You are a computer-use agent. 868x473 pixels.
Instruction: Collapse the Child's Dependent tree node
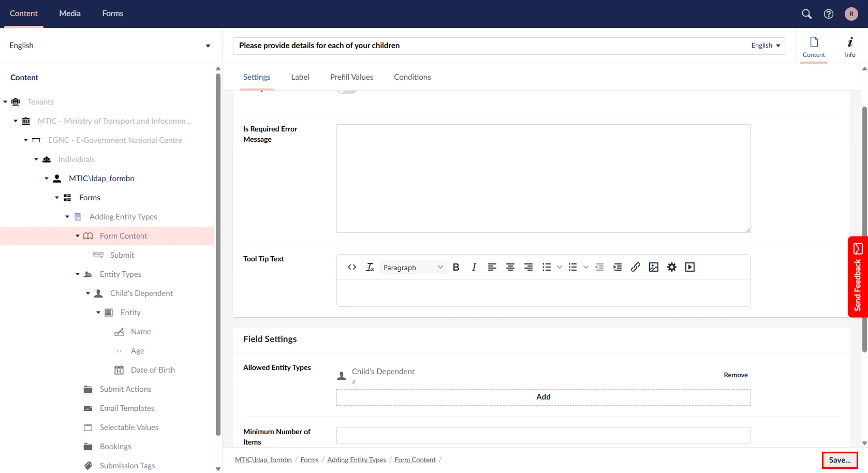pos(88,293)
